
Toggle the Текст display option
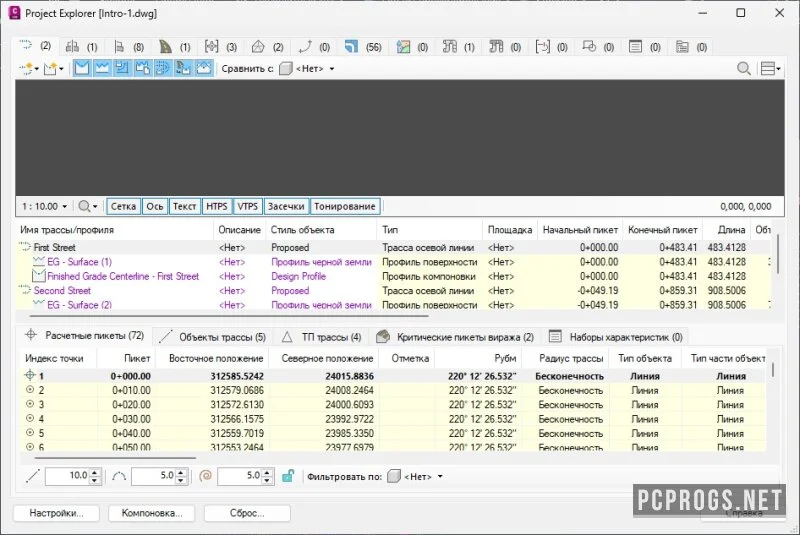tap(184, 206)
